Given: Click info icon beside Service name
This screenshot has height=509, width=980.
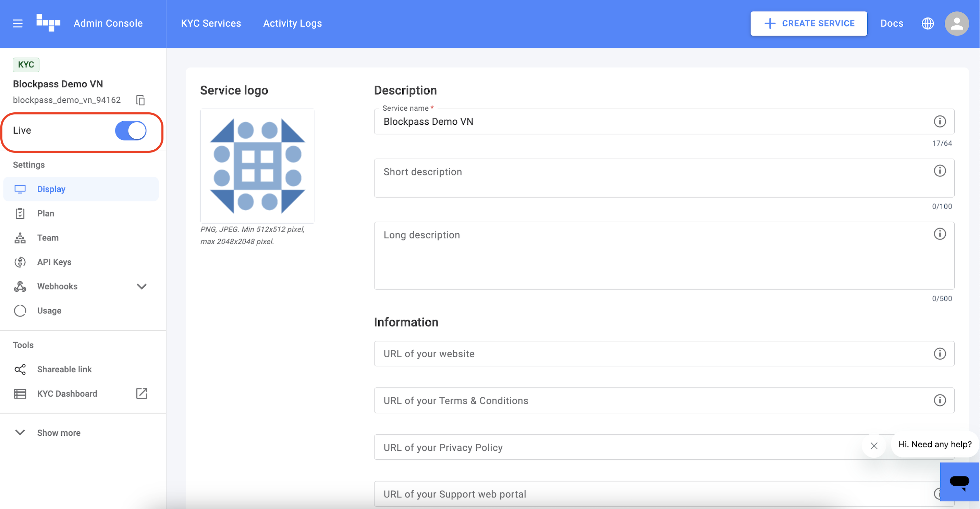Looking at the screenshot, I should (x=939, y=121).
